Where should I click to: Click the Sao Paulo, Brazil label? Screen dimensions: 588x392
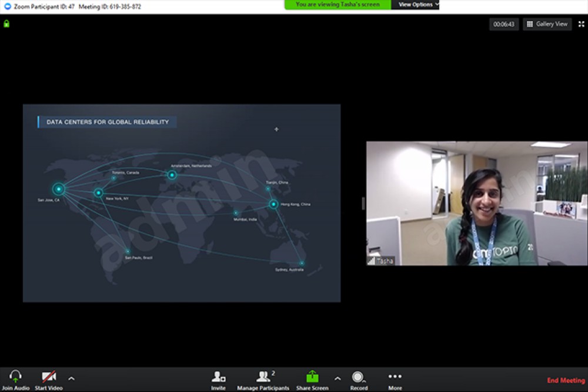pyautogui.click(x=138, y=258)
